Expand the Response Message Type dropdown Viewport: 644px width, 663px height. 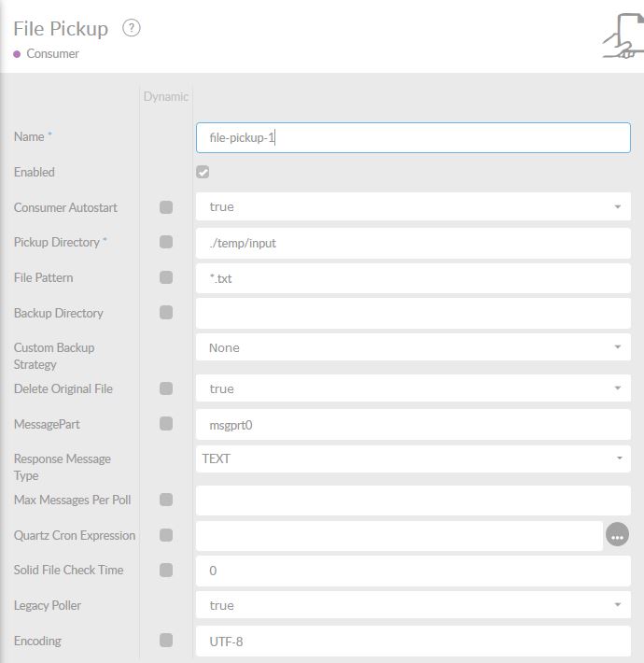413,458
